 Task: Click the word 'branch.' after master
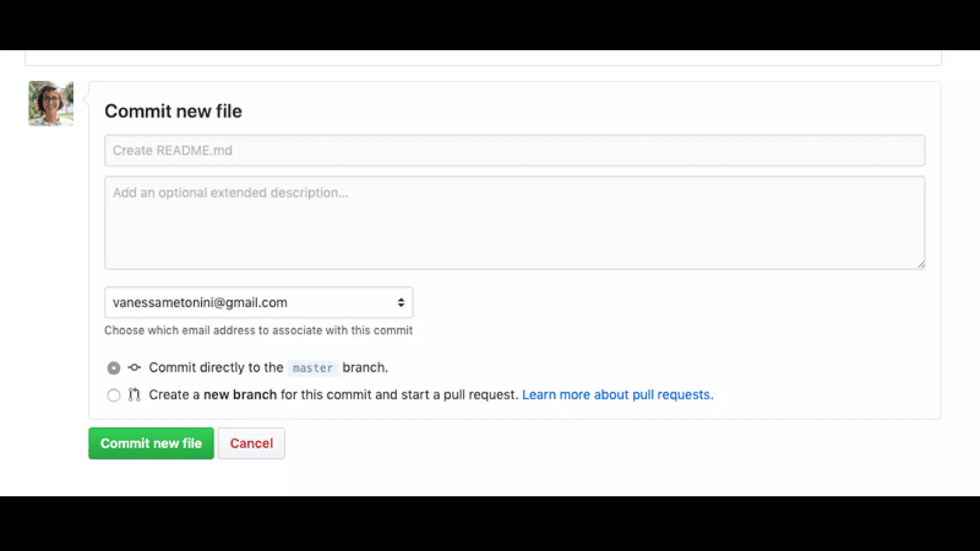(x=365, y=367)
